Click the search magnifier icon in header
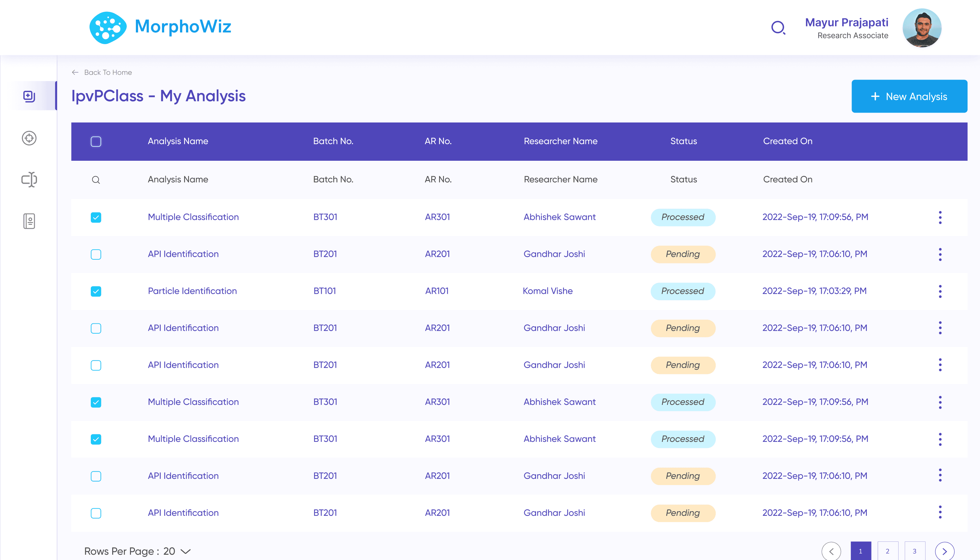This screenshot has width=980, height=560. [x=778, y=28]
